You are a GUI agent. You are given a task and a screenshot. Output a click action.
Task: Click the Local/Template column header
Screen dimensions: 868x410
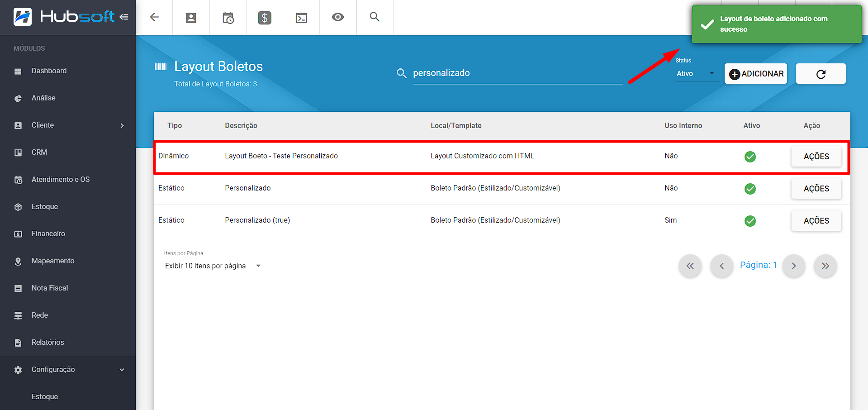(x=456, y=126)
